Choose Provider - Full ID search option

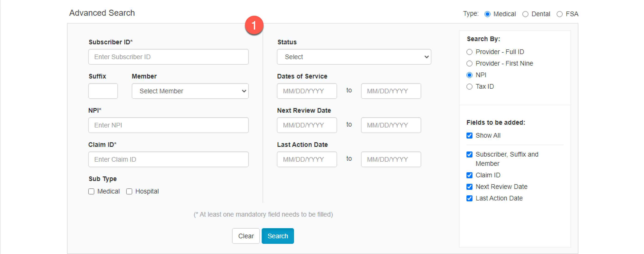pos(469,52)
